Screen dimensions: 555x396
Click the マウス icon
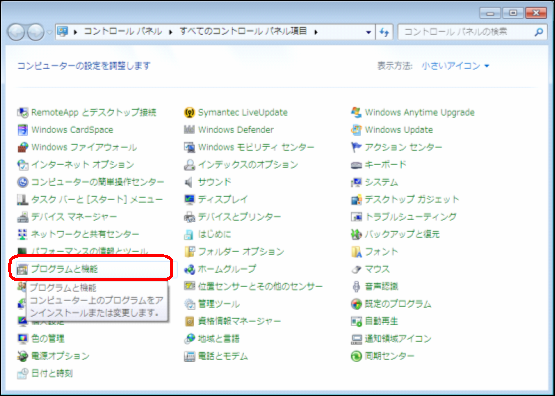(356, 269)
